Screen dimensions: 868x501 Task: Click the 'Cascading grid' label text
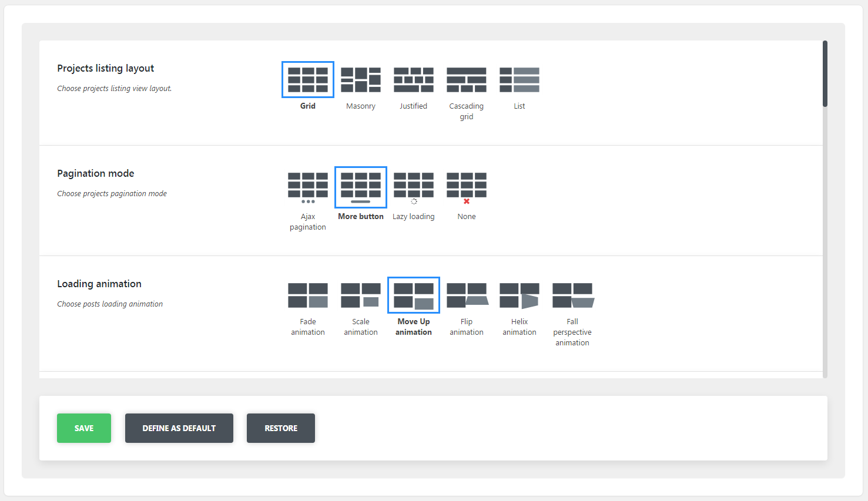coord(467,112)
